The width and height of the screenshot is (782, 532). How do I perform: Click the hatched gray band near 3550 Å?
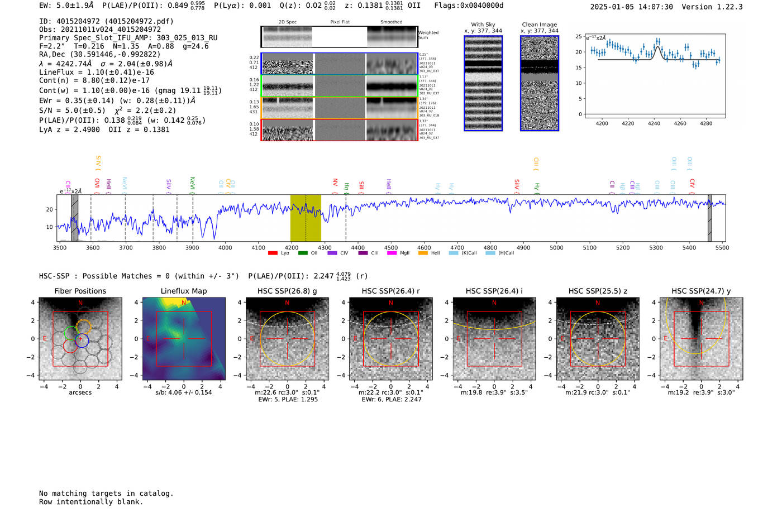74,218
